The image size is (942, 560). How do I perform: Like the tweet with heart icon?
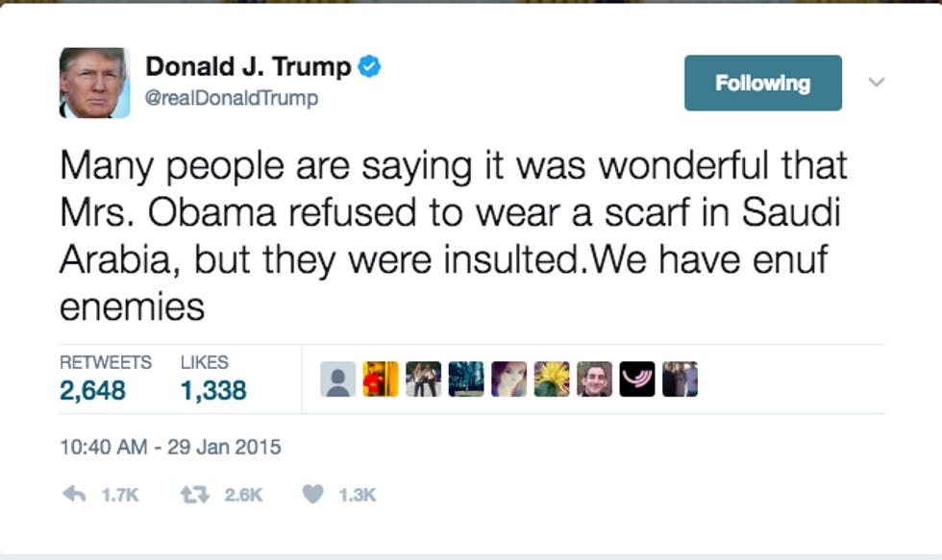[312, 494]
